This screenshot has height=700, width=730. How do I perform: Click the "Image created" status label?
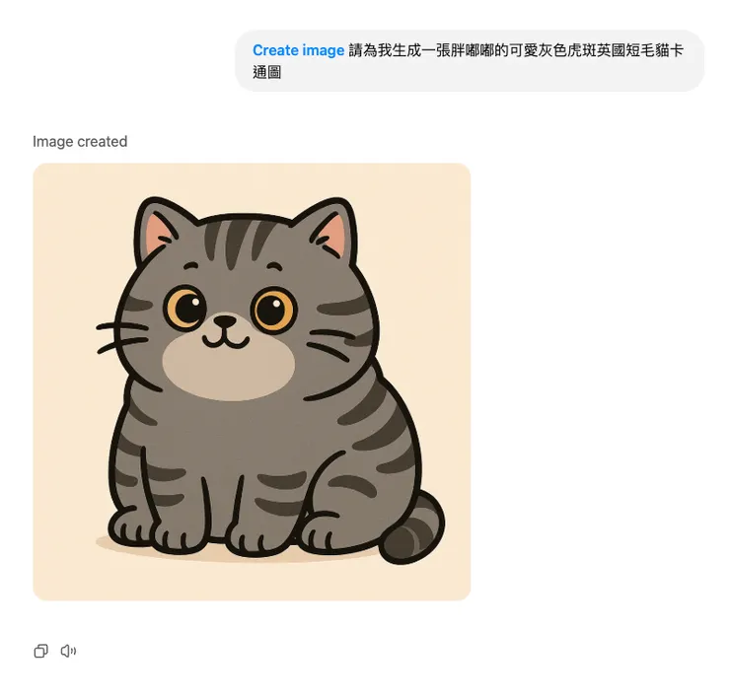click(x=80, y=142)
